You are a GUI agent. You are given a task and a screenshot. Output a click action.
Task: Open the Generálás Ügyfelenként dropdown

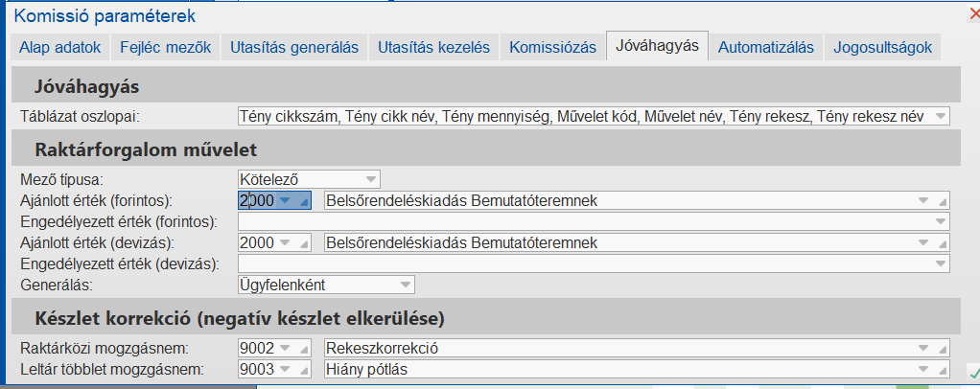405,285
